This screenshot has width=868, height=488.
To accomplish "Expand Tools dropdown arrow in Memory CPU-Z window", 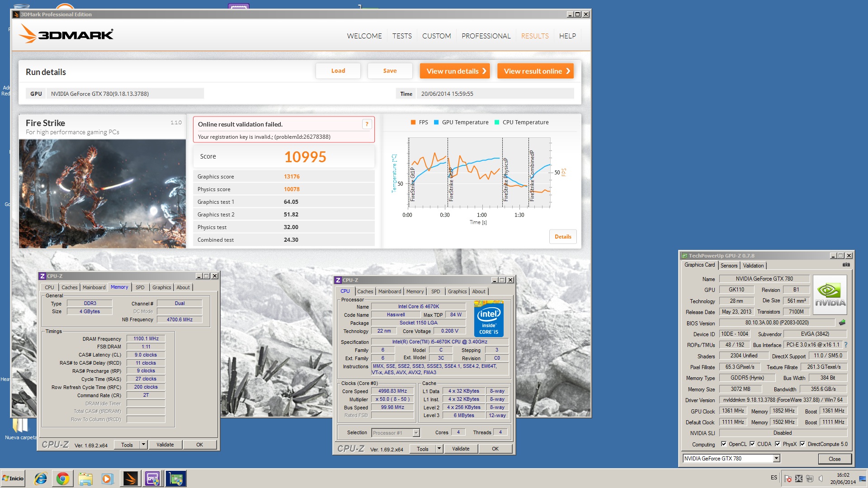I will [x=143, y=445].
